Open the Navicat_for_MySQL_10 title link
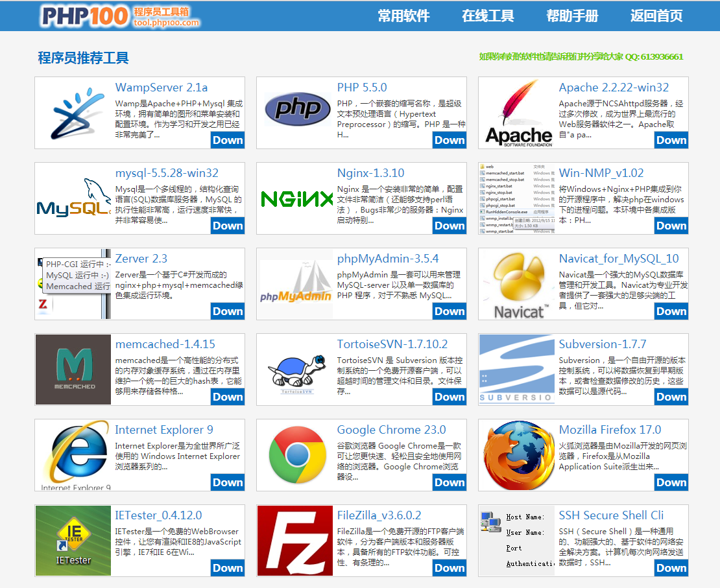The image size is (720, 588). [619, 259]
